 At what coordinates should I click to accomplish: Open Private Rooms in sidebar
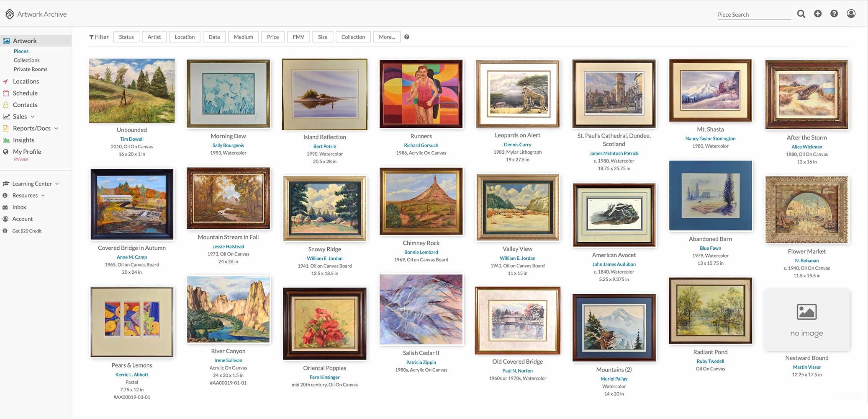(31, 69)
